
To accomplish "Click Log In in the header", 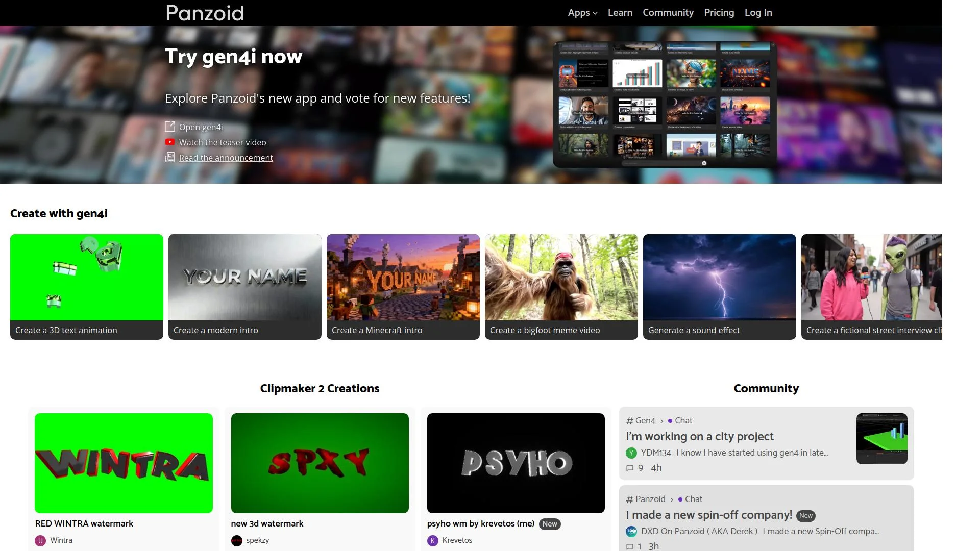I will pos(758,13).
